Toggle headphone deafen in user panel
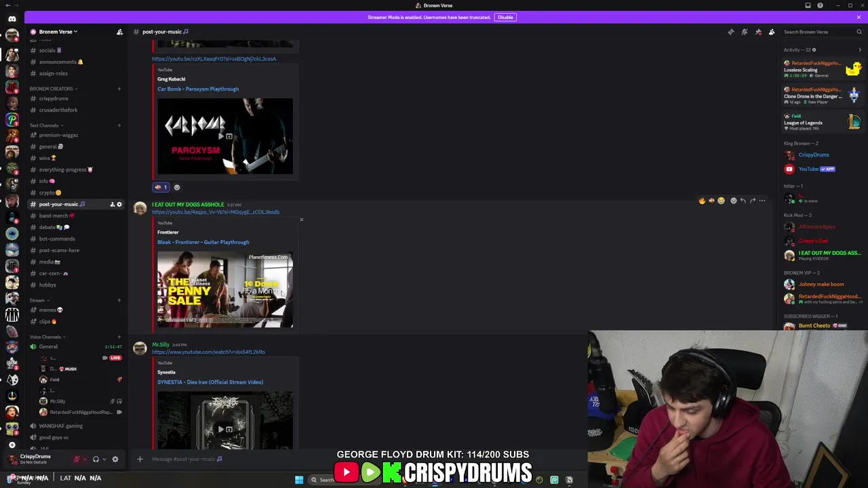The image size is (868, 488). [x=96, y=459]
